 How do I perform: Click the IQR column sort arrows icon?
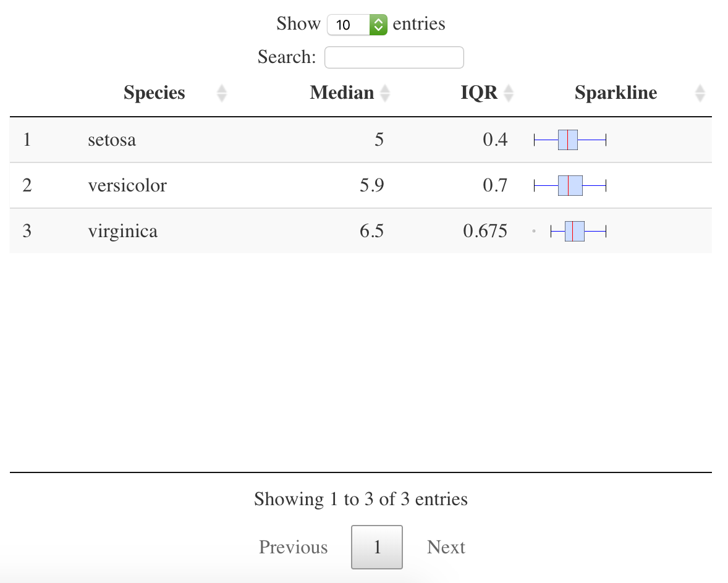tap(508, 93)
